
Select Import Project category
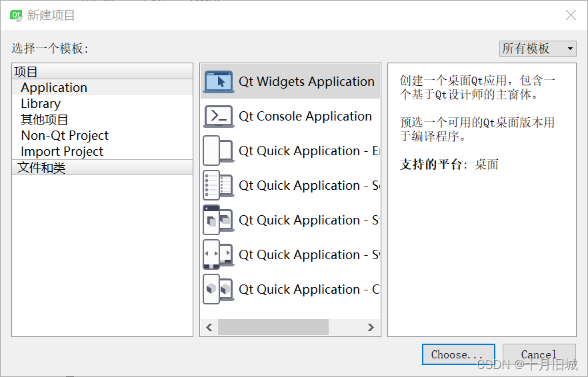[x=103, y=151]
